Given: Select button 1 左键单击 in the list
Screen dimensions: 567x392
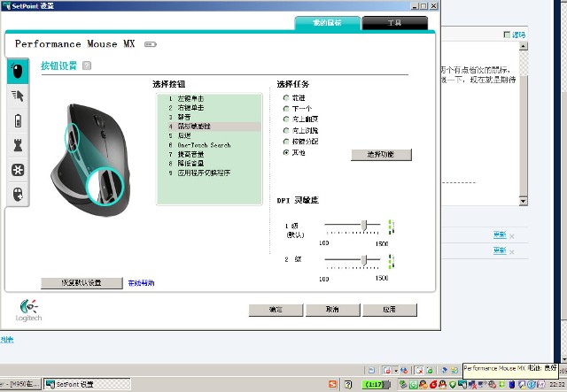Looking at the screenshot, I should tap(209, 98).
